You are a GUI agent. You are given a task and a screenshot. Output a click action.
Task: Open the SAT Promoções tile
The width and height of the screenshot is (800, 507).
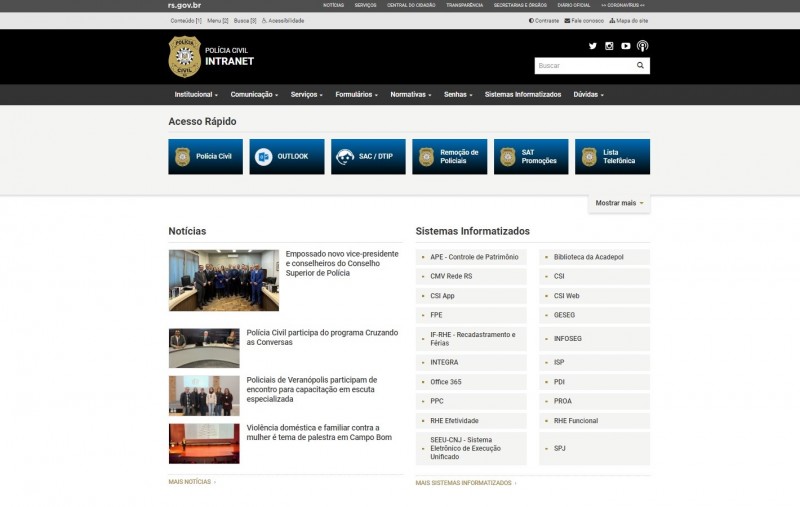[531, 157]
